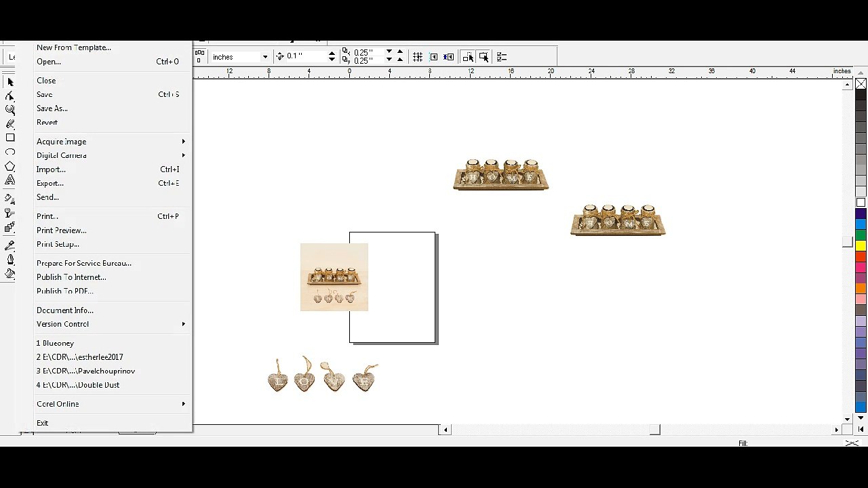Toggle Treat As Filled option
The height and width of the screenshot is (488, 868).
[484, 57]
